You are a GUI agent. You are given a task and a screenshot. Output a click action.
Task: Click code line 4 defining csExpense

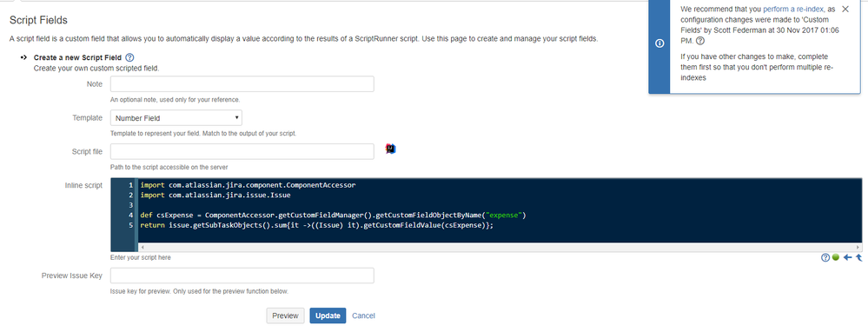pos(333,215)
